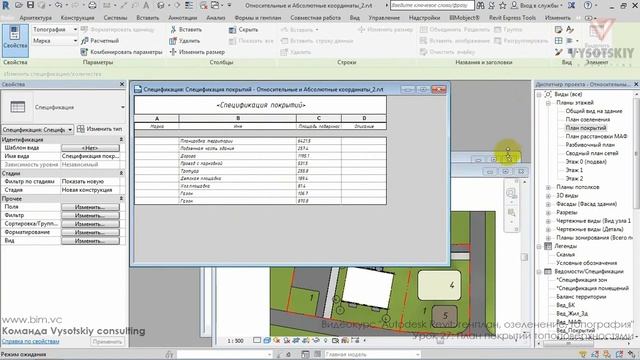The height and width of the screenshot is (360, 640).
Task: Collapse the Планы этажей tree node
Action: click(548, 103)
